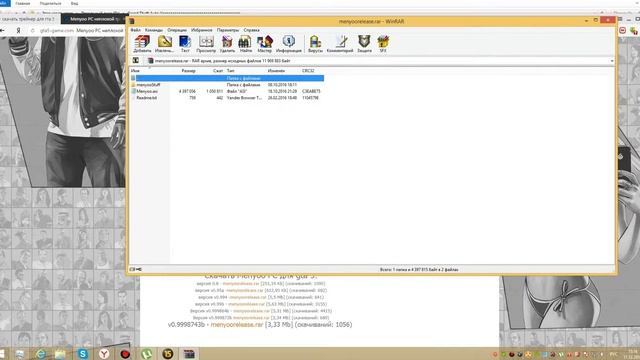
Task: Select the Menyoo.asi file row
Action: pyautogui.click(x=227, y=91)
